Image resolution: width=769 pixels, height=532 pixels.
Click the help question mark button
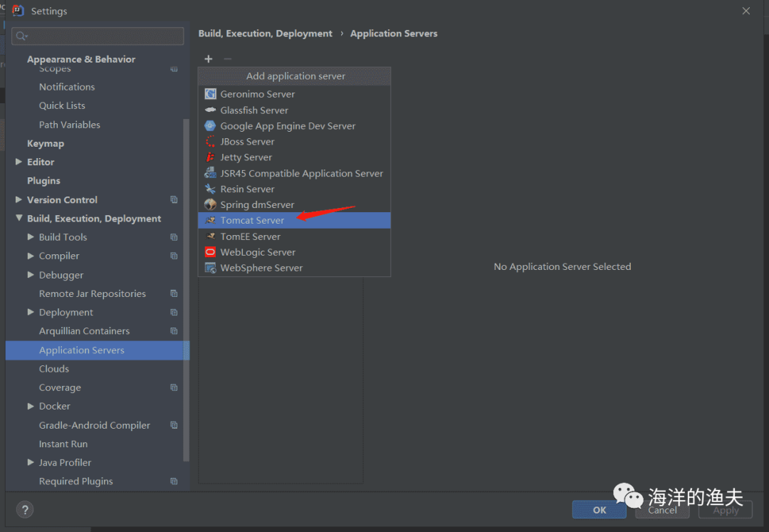click(x=25, y=509)
